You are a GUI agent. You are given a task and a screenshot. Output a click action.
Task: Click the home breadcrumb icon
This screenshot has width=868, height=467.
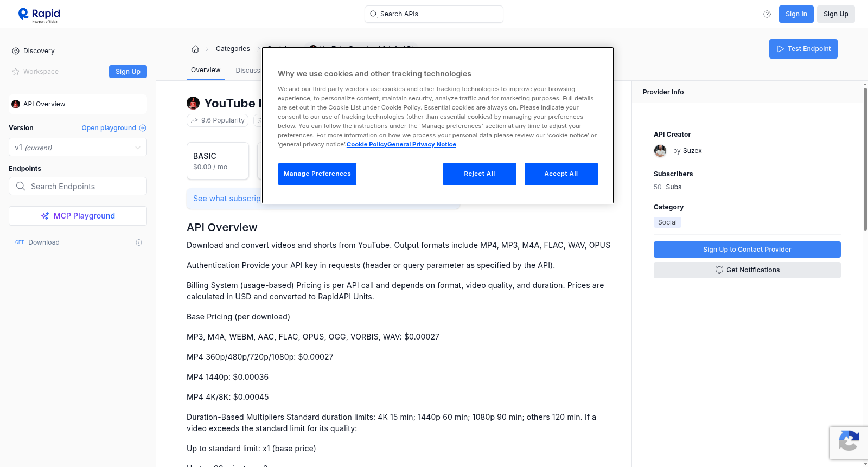pos(195,49)
